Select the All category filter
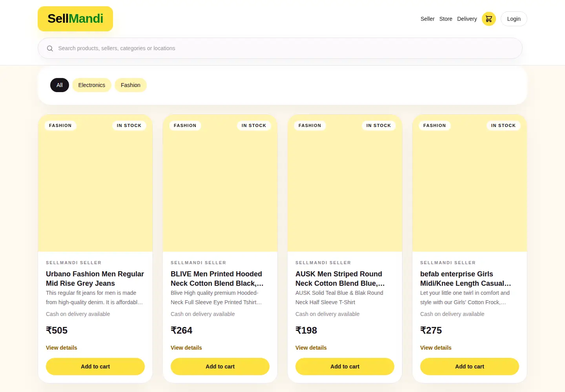The height and width of the screenshot is (392, 565). [60, 85]
